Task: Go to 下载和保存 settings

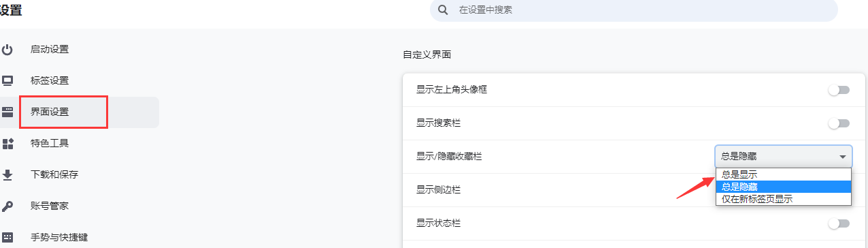Action: 54,174
